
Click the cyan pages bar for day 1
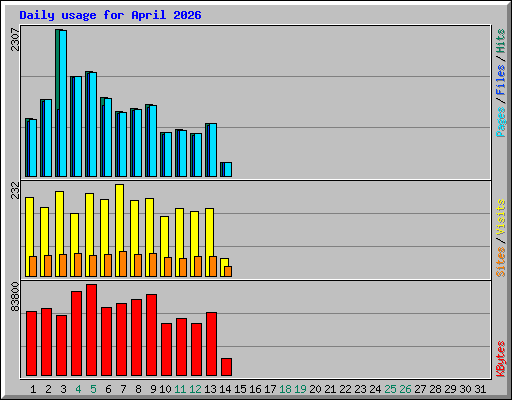point(33,148)
